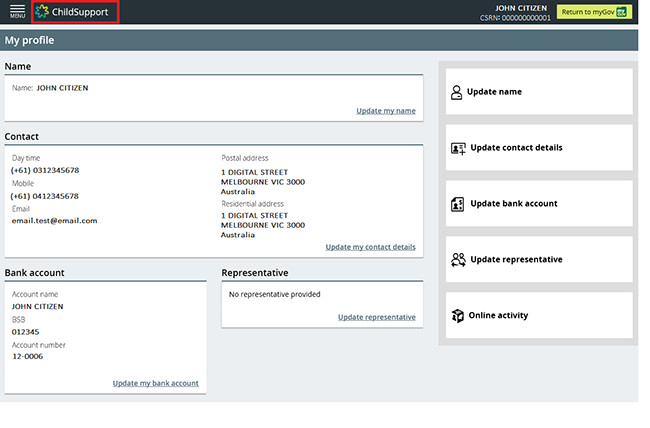Follow the Update my name link
Image resolution: width=650 pixels, height=428 pixels.
[x=385, y=110]
